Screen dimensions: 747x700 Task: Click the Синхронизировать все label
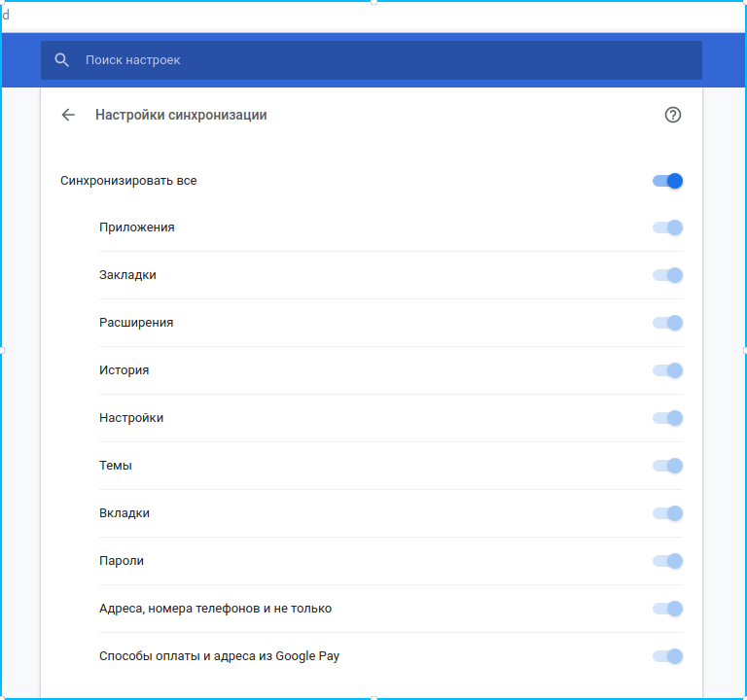tap(128, 181)
